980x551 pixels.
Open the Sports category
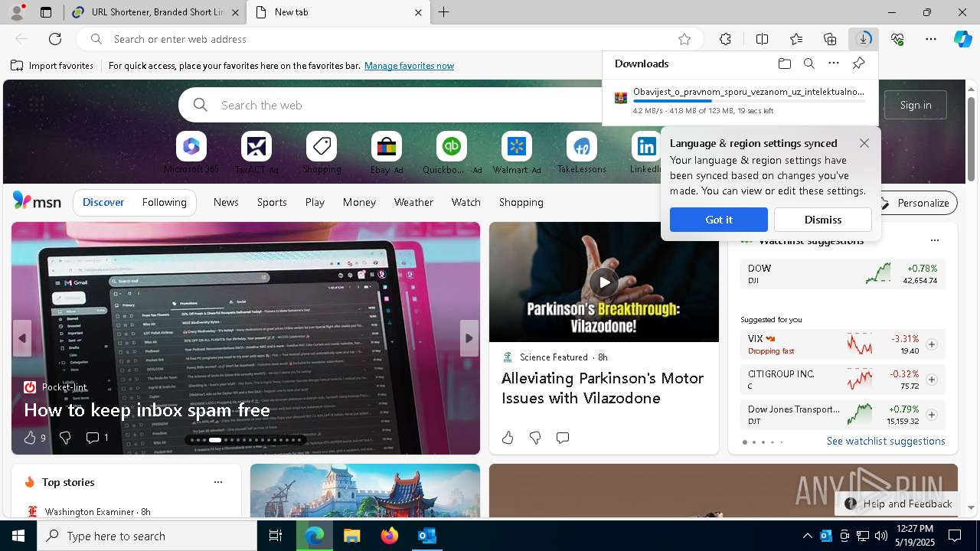(272, 202)
